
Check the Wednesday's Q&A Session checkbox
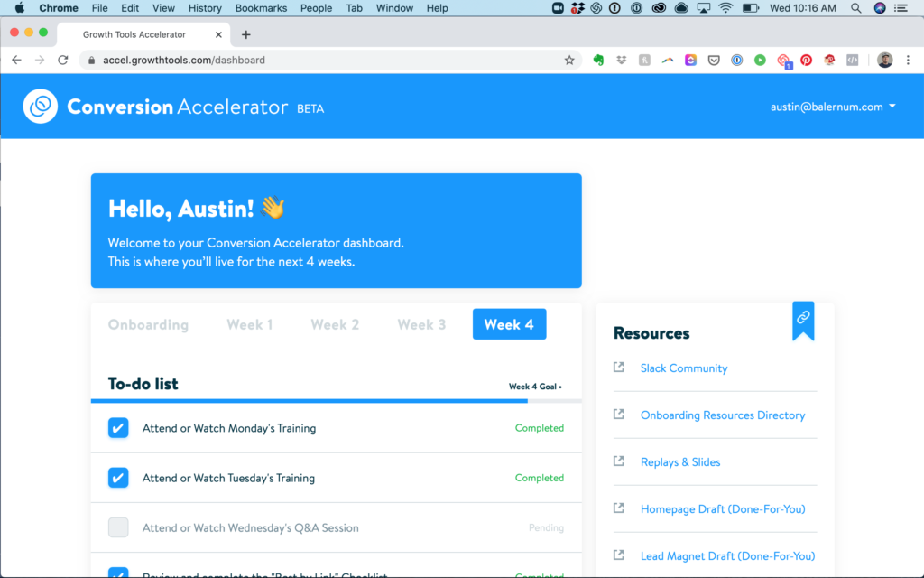pyautogui.click(x=118, y=527)
